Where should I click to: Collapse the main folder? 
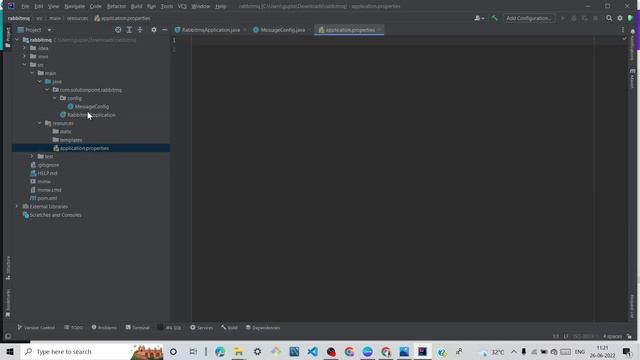coord(32,73)
